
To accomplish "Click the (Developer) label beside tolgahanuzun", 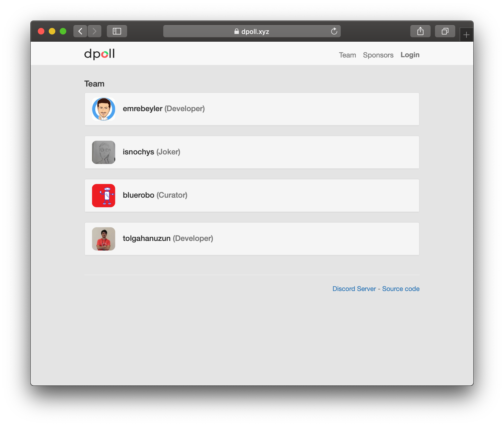I will [193, 238].
